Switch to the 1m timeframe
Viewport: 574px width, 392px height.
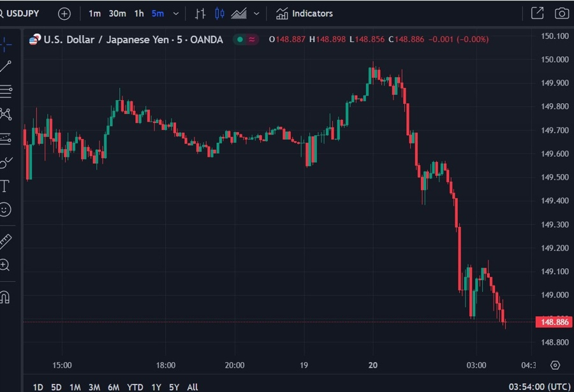(94, 13)
